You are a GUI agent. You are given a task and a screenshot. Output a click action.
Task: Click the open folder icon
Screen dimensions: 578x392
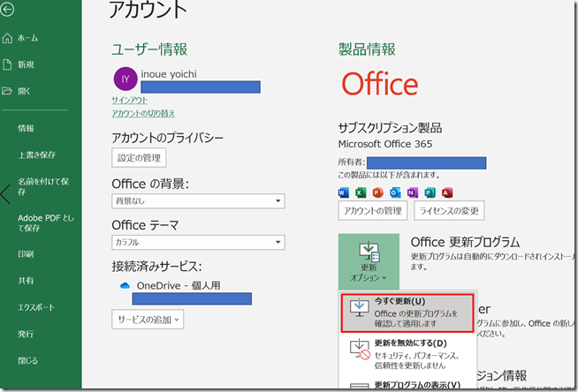pos(7,91)
